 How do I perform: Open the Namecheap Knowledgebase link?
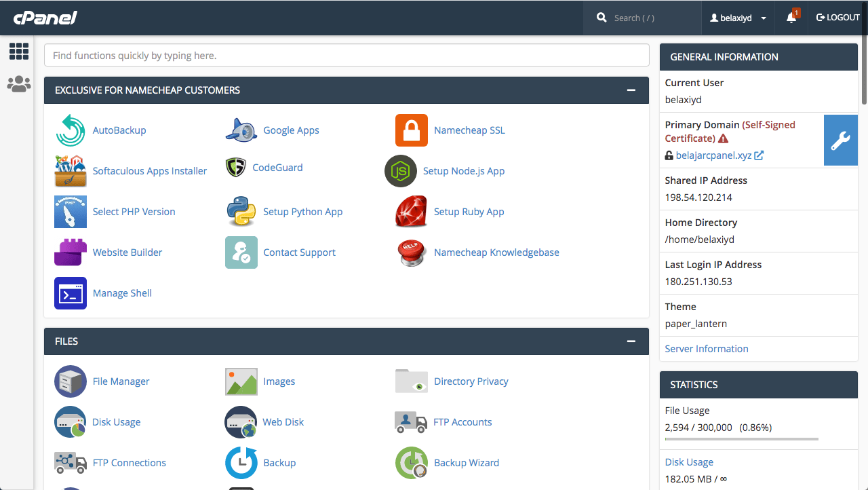click(x=496, y=252)
